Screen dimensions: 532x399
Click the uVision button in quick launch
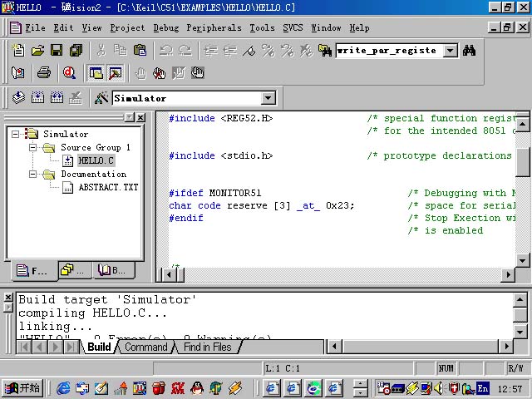(140, 388)
